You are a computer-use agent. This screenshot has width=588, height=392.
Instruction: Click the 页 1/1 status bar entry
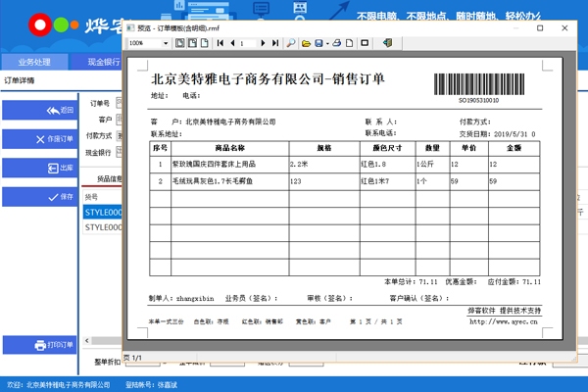click(132, 358)
